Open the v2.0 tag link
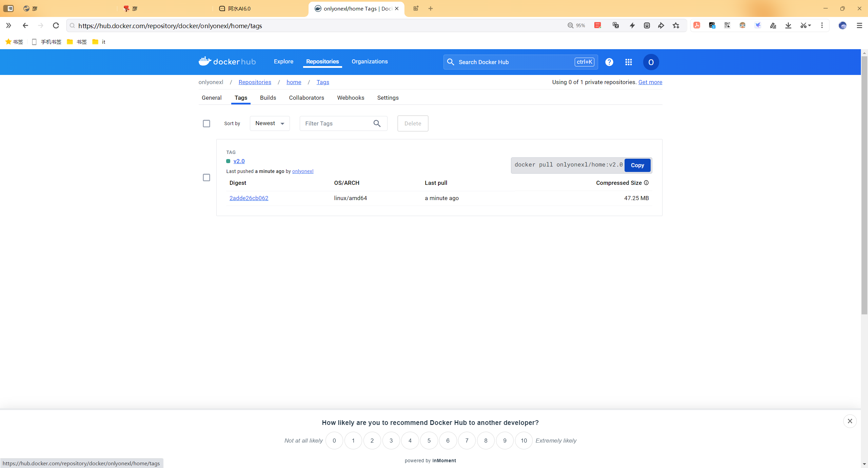This screenshot has width=868, height=468. (x=239, y=161)
